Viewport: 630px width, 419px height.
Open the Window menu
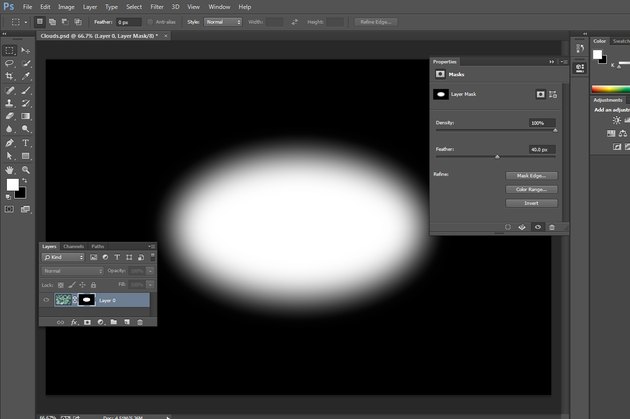[x=219, y=7]
